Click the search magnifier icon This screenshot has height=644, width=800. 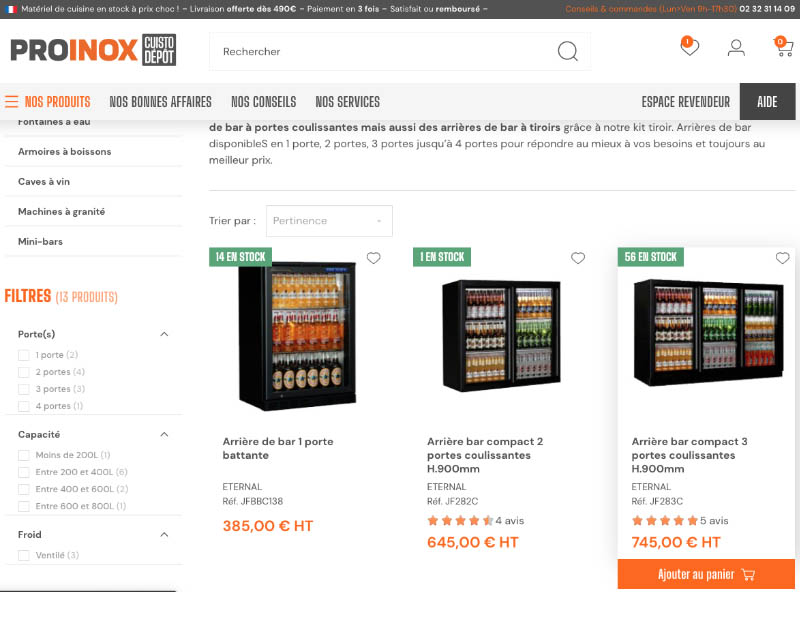click(x=567, y=51)
